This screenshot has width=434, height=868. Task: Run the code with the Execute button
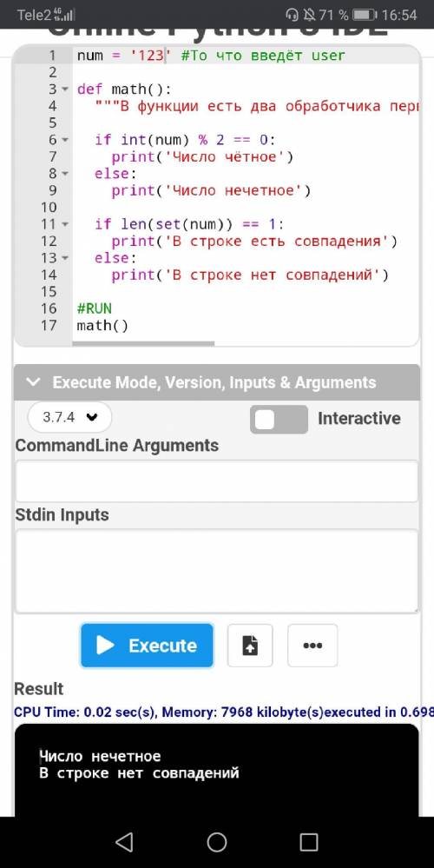(147, 646)
